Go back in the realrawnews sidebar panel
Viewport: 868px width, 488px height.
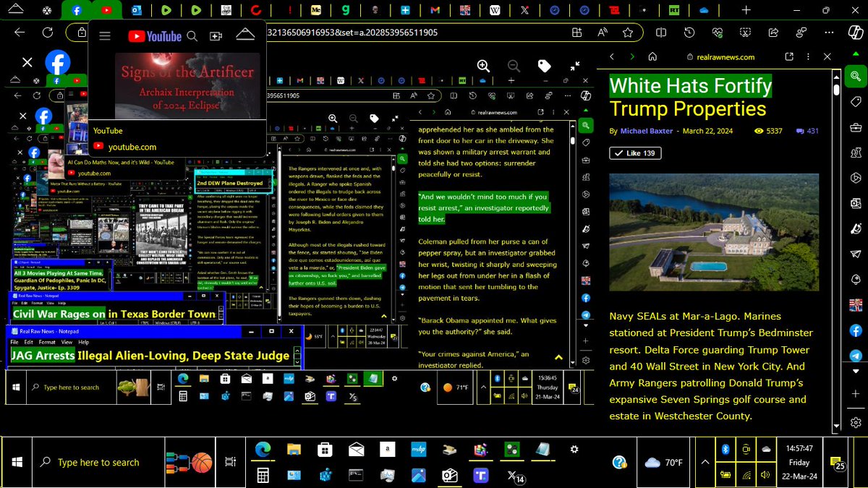tap(611, 56)
